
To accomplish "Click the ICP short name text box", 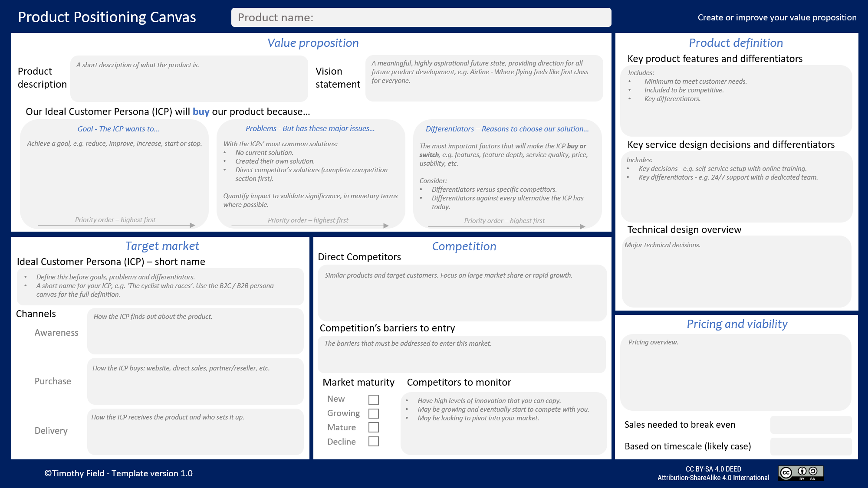I will pos(160,286).
